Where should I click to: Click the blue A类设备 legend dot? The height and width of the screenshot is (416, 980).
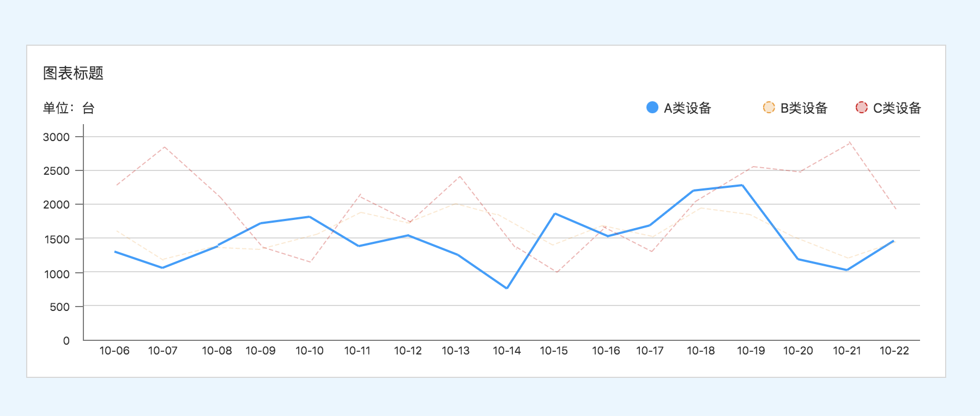click(652, 107)
